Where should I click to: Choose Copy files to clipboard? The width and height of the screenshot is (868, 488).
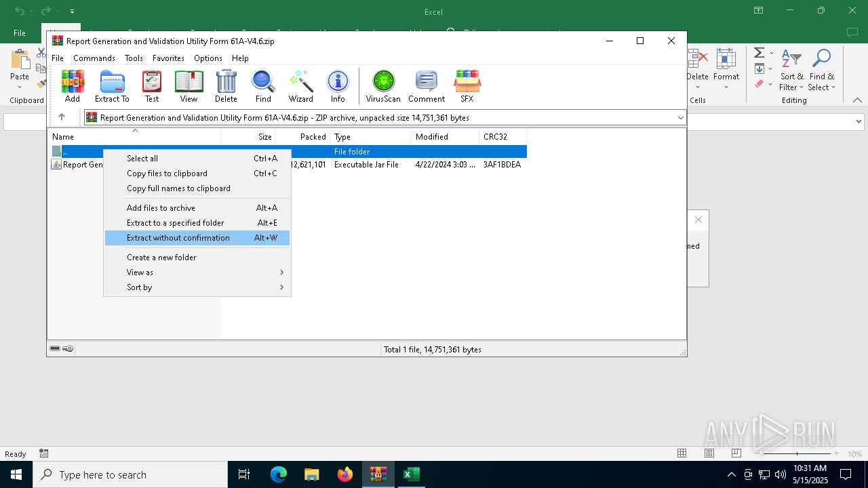coord(197,174)
